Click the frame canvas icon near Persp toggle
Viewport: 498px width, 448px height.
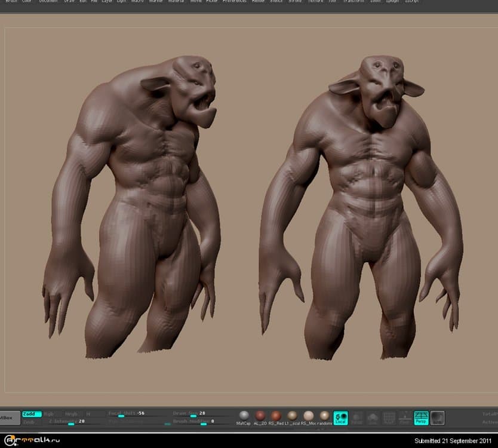point(437,416)
